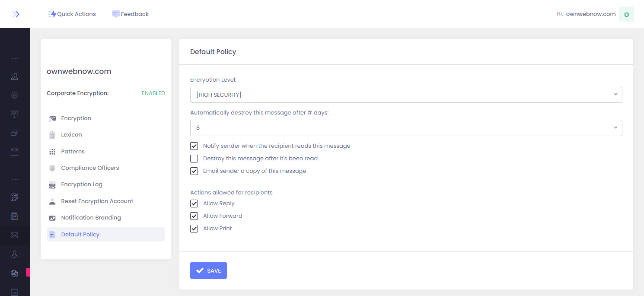Expand the auto-destroy days dropdown
The image size is (644, 296).
406,128
